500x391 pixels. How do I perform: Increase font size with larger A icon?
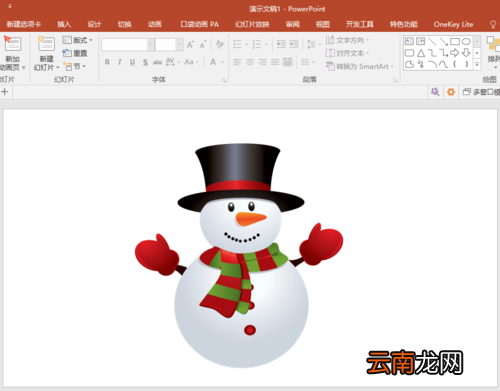coord(190,45)
